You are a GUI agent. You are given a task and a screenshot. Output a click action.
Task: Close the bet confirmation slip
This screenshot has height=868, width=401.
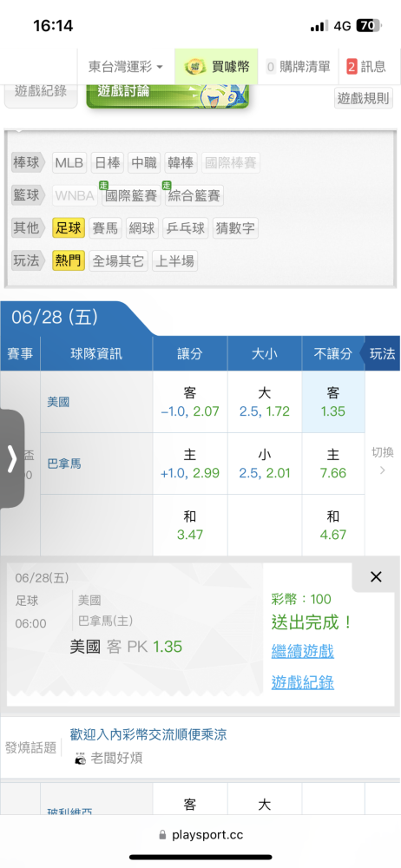(x=376, y=577)
